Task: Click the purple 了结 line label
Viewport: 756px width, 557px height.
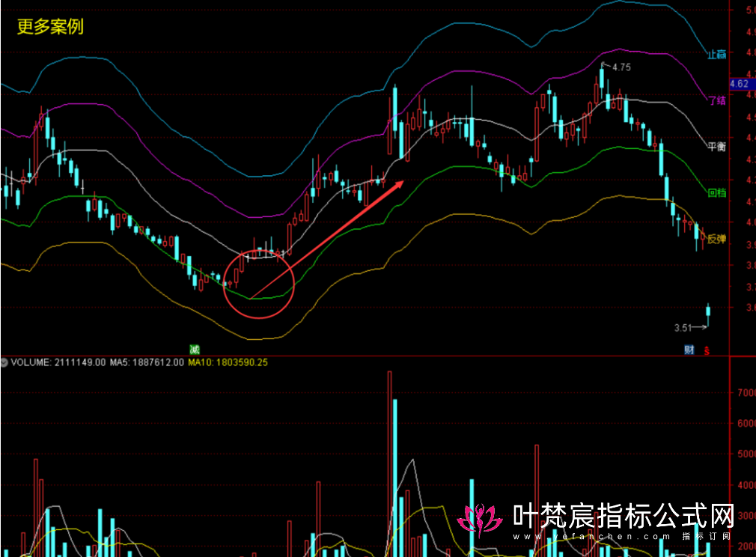Action: tap(716, 100)
